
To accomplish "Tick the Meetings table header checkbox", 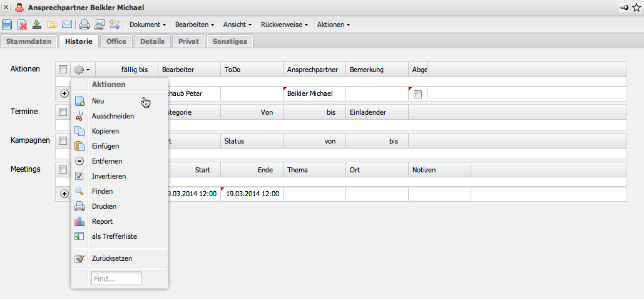I will click(63, 169).
